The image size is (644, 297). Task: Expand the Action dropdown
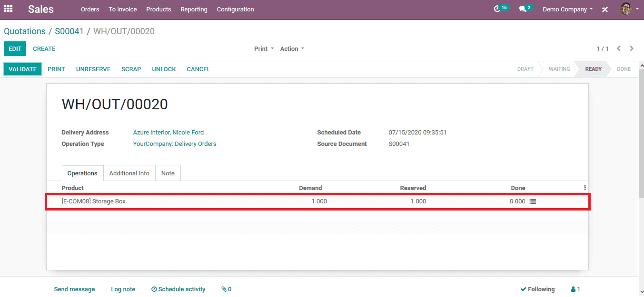pyautogui.click(x=292, y=48)
